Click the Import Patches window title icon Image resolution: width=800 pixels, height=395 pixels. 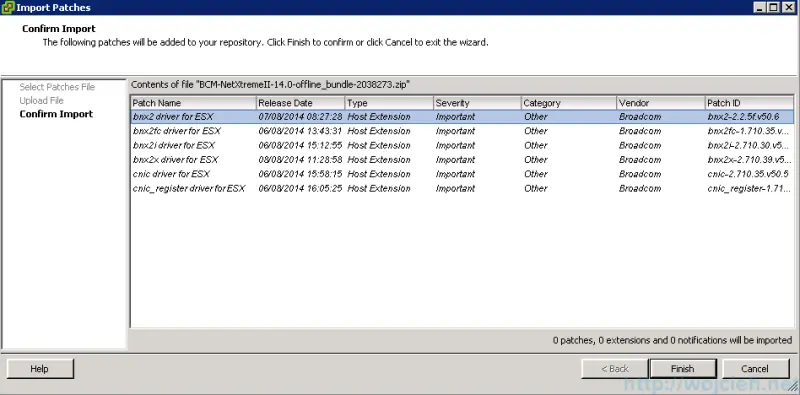pos(8,8)
